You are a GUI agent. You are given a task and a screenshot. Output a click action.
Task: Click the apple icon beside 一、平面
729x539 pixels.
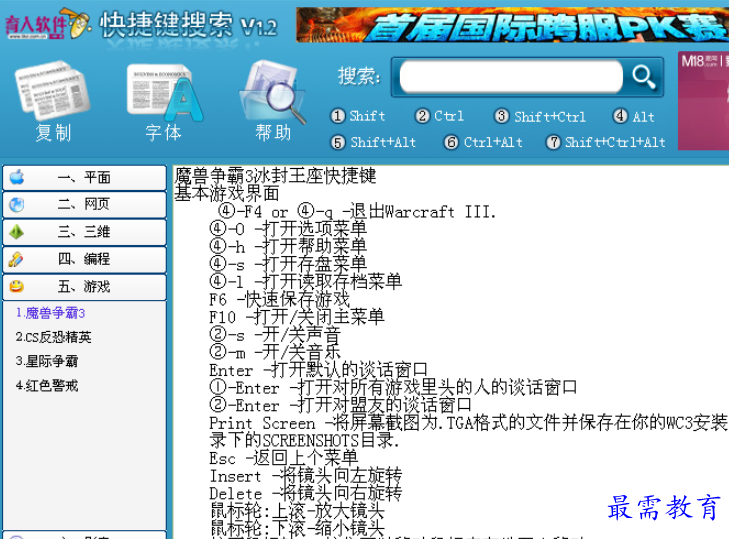tap(17, 177)
